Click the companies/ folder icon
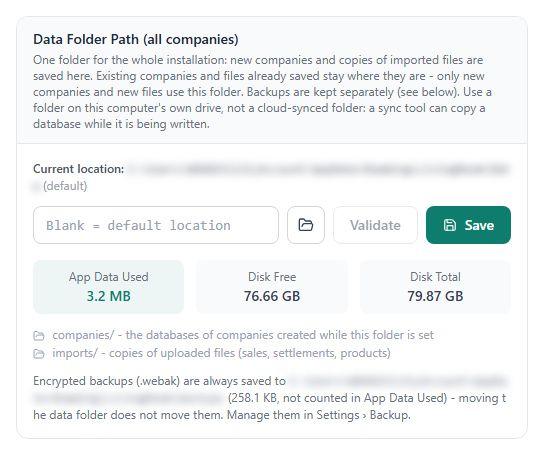The height and width of the screenshot is (455, 544). (x=39, y=336)
